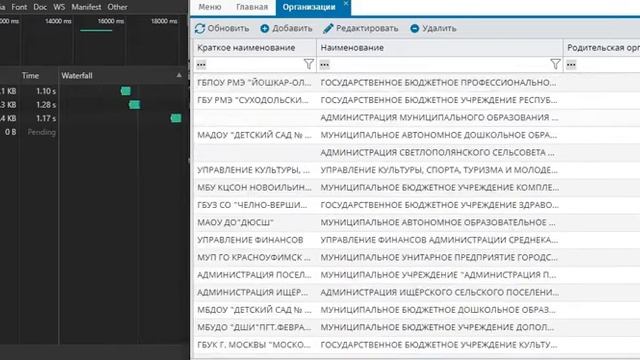Sort by Краткое наименование column header
The image size is (640, 360).
click(255, 48)
